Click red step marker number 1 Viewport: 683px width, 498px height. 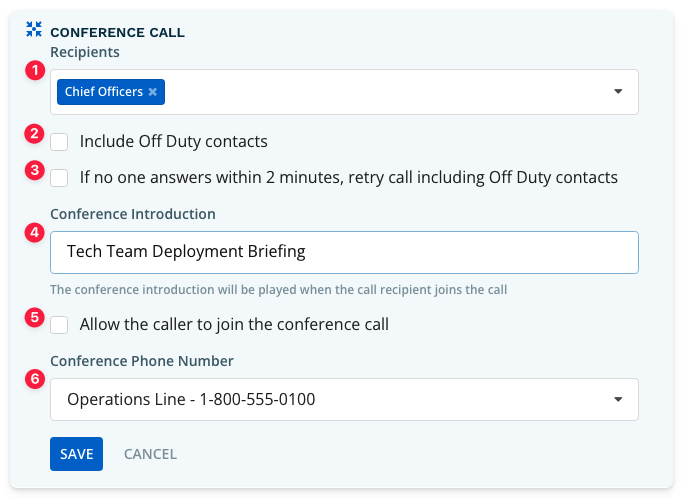[x=35, y=70]
